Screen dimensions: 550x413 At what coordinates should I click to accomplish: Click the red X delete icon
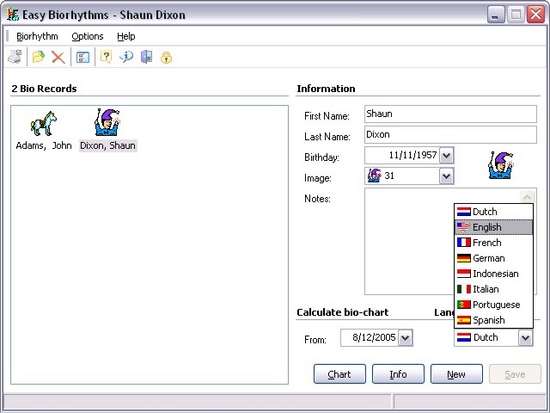[x=58, y=57]
